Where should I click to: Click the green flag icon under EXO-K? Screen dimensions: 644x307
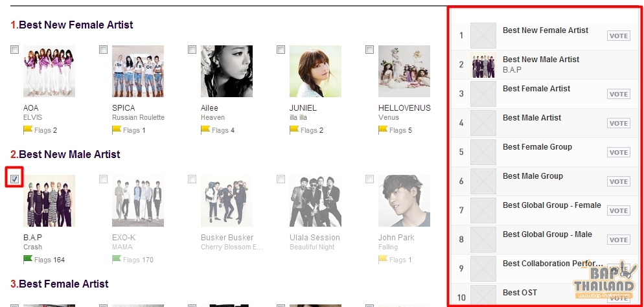(x=117, y=259)
